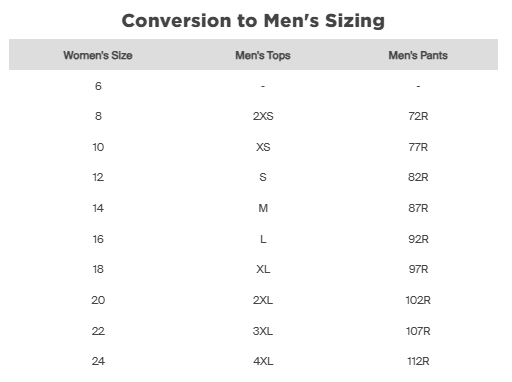Viewport: 512px width, 382px height.
Task: Click the Men's Pants column header
Action: click(x=418, y=55)
